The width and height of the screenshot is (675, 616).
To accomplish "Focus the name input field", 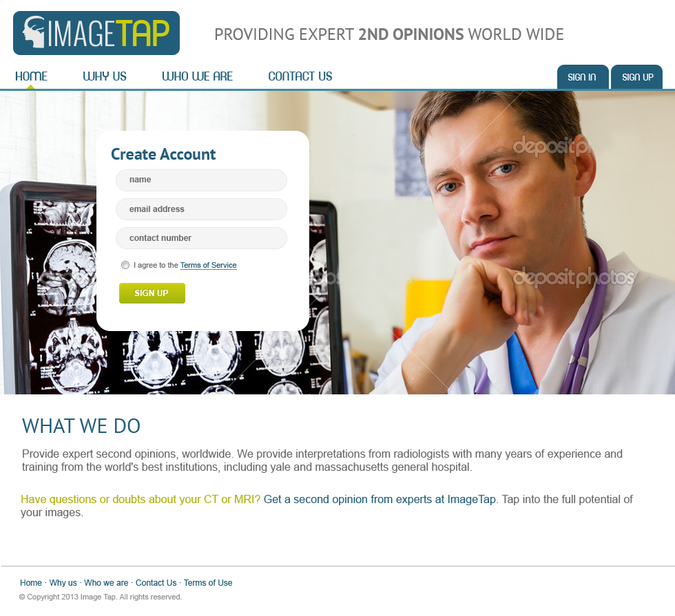I will [201, 180].
